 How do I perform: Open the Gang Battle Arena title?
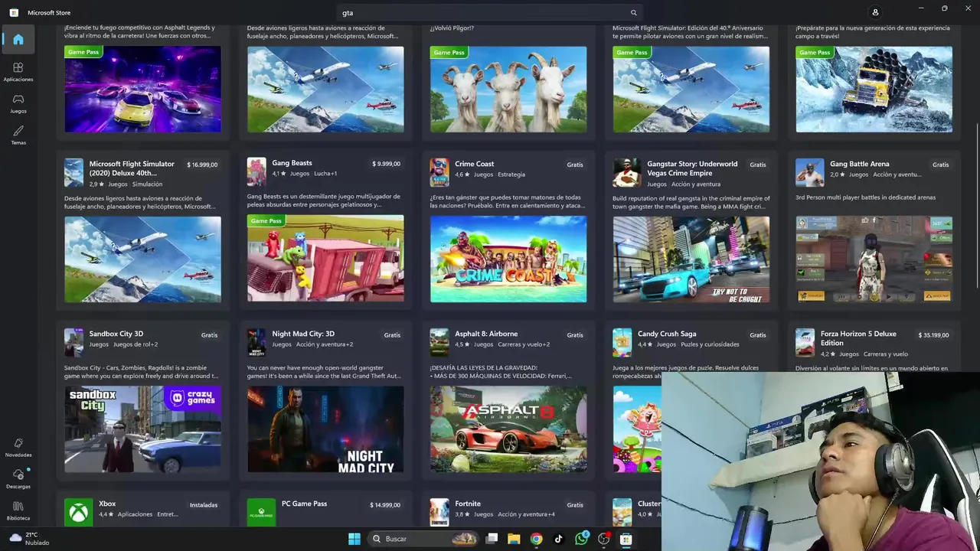(x=859, y=164)
